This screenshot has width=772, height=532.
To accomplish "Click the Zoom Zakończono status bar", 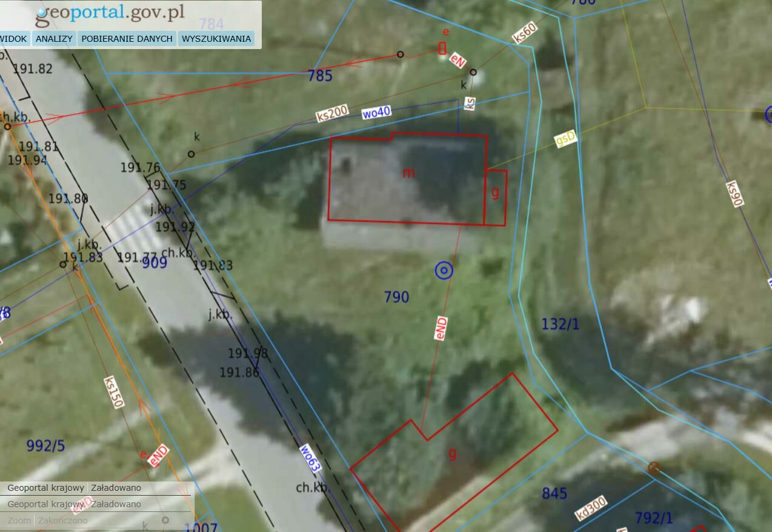I will click(x=47, y=520).
